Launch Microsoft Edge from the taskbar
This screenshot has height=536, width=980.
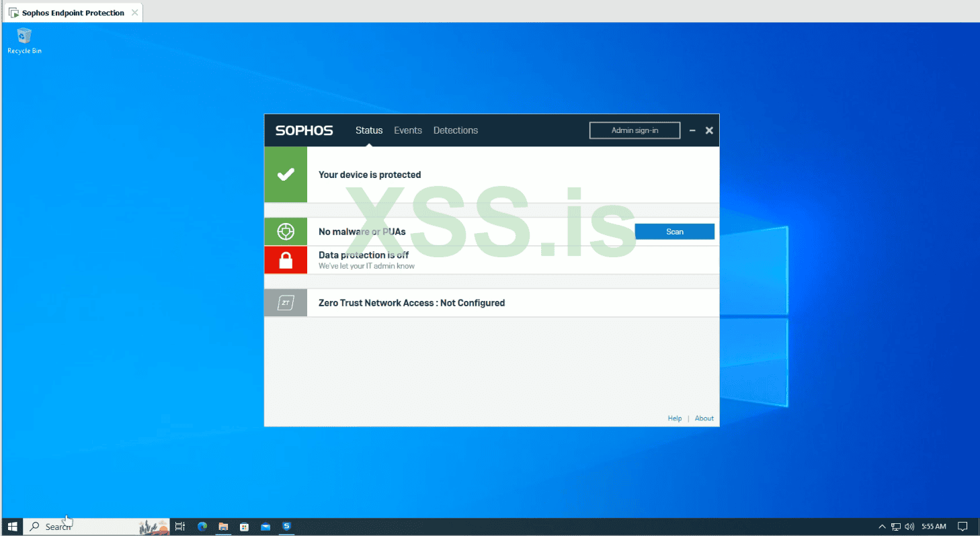pyautogui.click(x=202, y=527)
